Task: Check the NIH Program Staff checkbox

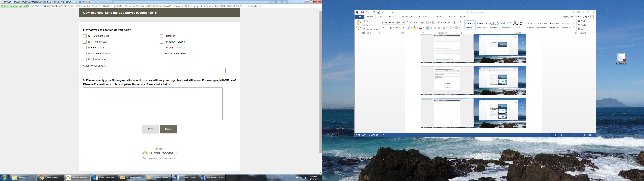Action: tap(85, 42)
